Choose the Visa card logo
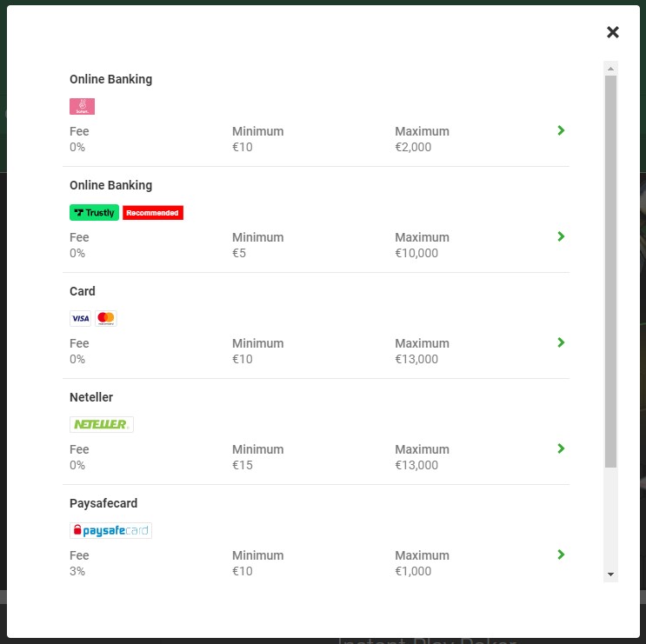The image size is (646, 644). (x=80, y=319)
